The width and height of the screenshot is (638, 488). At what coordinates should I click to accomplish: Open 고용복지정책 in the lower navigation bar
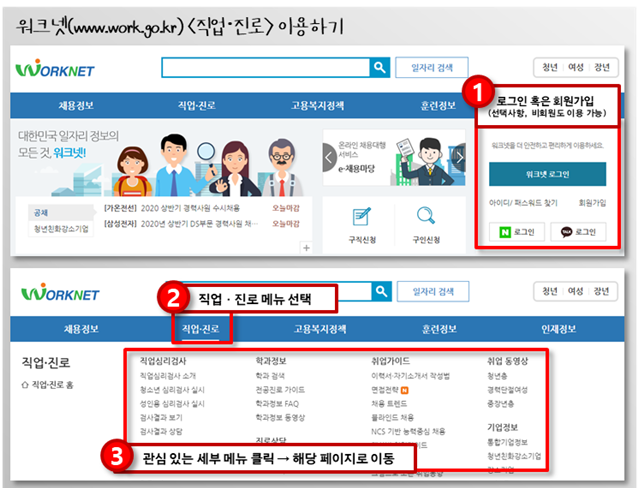pos(320,329)
